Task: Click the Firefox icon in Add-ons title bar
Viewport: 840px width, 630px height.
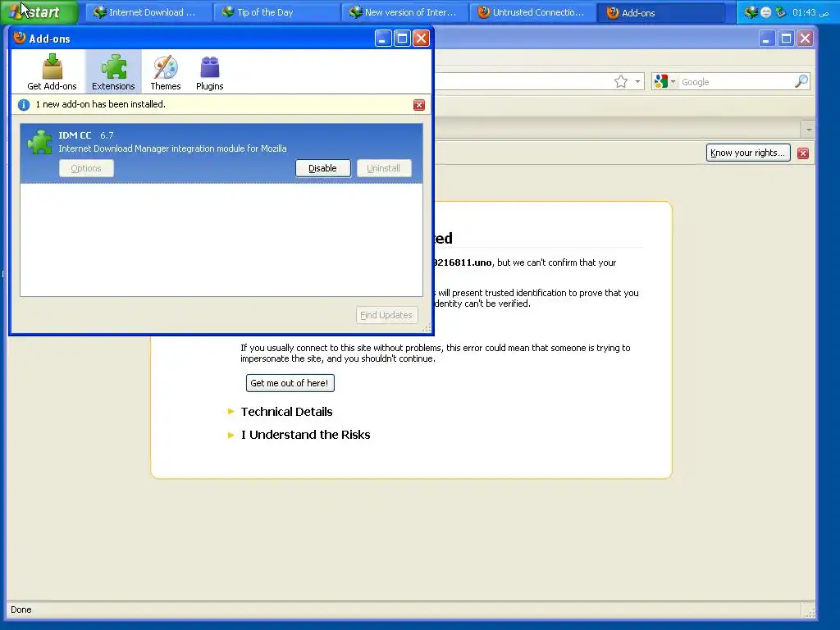Action: [x=20, y=38]
